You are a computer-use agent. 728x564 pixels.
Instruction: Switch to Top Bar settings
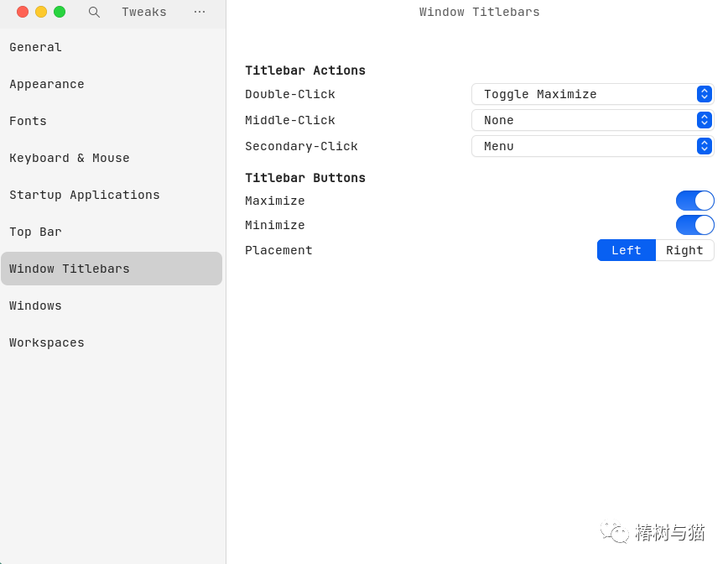pyautogui.click(x=36, y=232)
